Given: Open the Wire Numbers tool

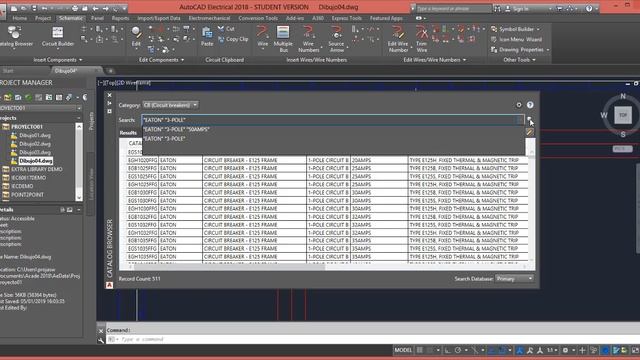Looking at the screenshot, I should (309, 39).
